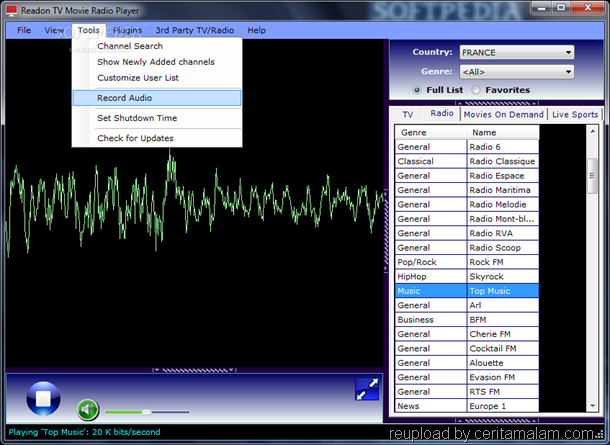The height and width of the screenshot is (445, 610).
Task: Select the Full List radio button
Action: 417,90
